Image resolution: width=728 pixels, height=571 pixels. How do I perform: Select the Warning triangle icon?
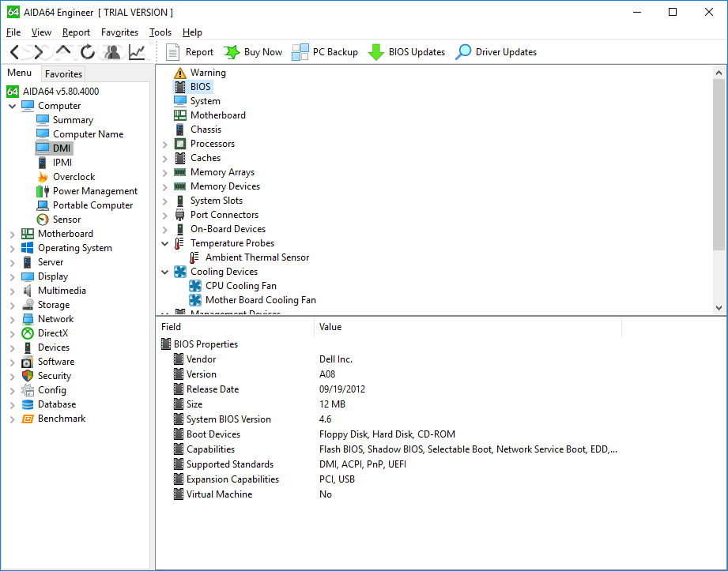179,73
